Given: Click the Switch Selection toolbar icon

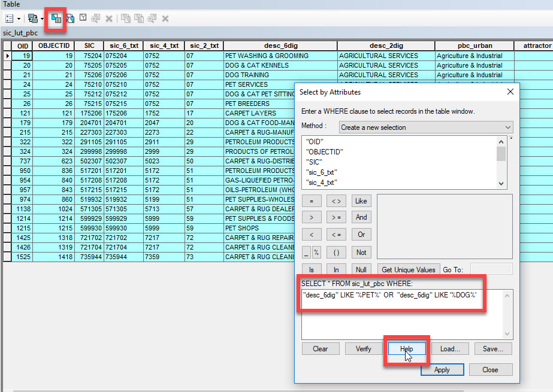Looking at the screenshot, I should point(70,19).
